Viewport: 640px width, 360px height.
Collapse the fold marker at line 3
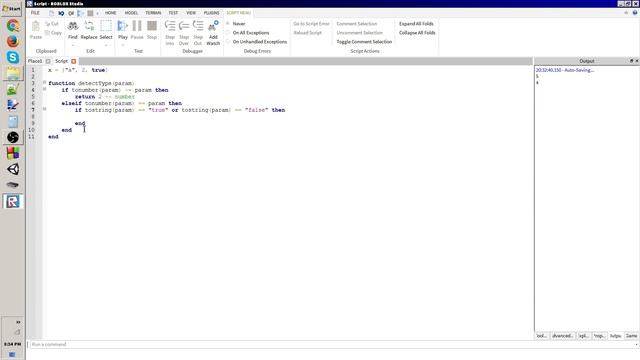44,83
